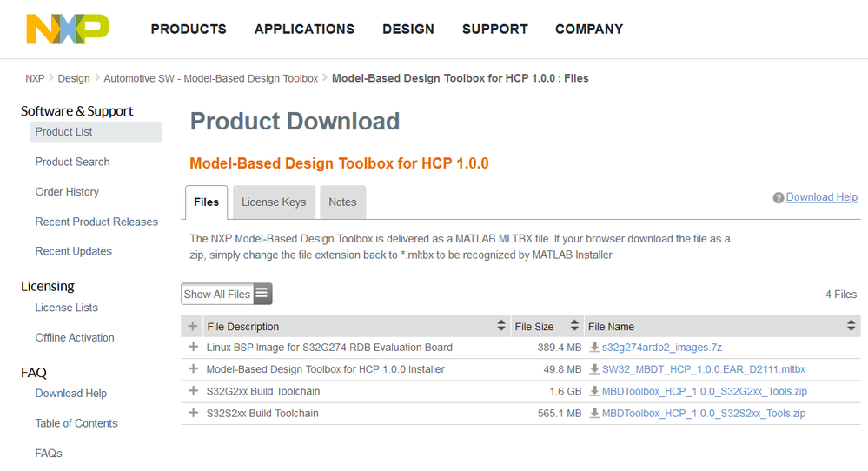Click 'S32G2xx Build Toolchain' description text

tap(263, 391)
